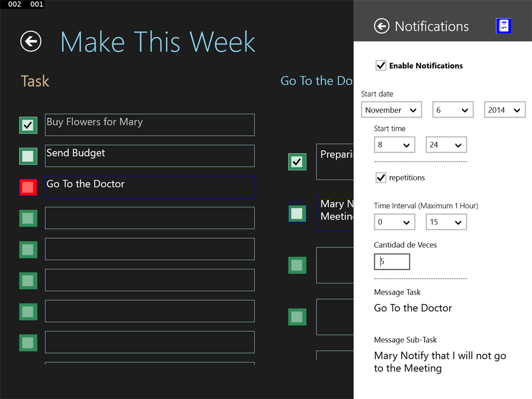Viewport: 532px width, 399px height.
Task: Open the November month dropdown
Action: coord(392,110)
